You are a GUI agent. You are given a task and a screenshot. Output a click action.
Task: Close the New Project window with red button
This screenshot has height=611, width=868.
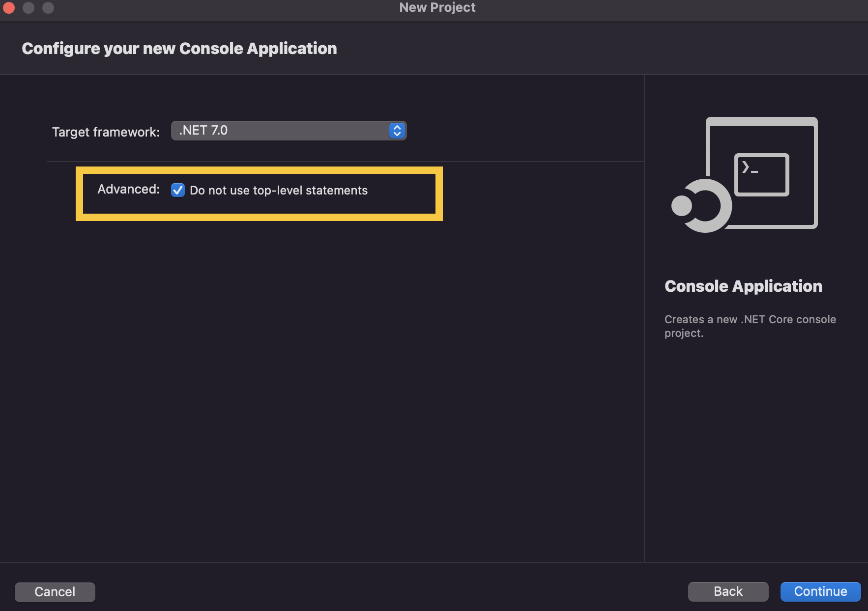[9, 7]
